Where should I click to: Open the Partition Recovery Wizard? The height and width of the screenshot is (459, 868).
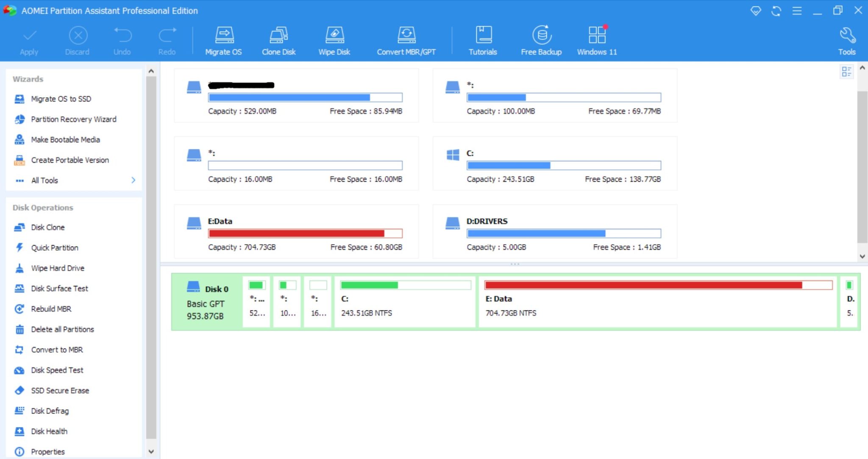coord(73,119)
